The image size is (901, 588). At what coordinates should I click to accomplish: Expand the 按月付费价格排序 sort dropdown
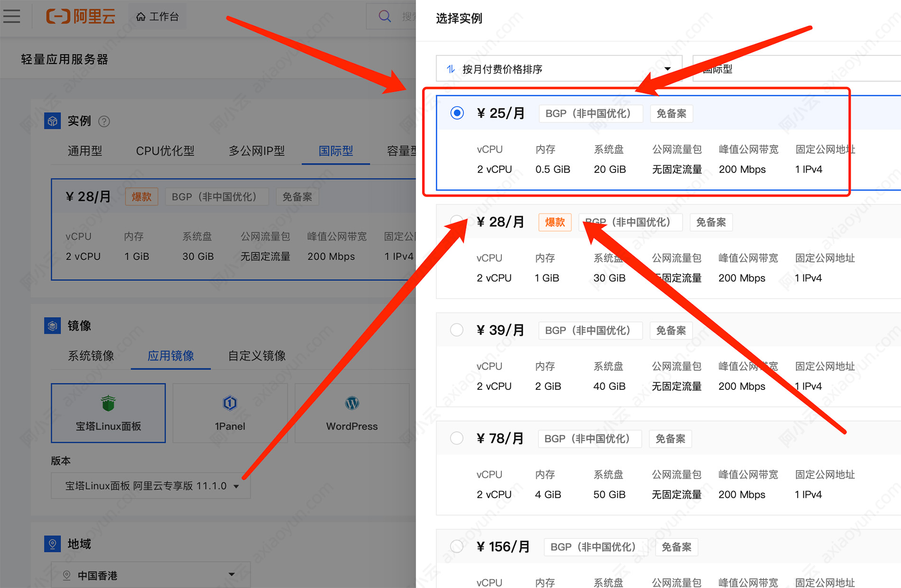pos(559,69)
